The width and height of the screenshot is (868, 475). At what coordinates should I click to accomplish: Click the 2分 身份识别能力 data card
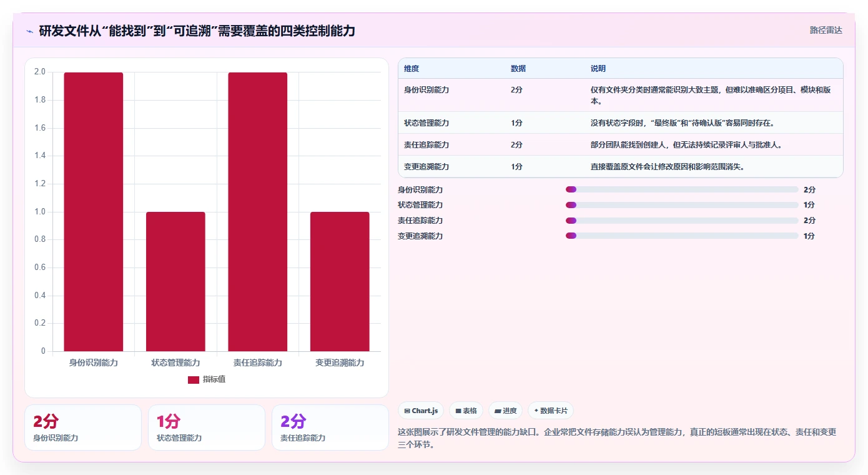pos(83,427)
